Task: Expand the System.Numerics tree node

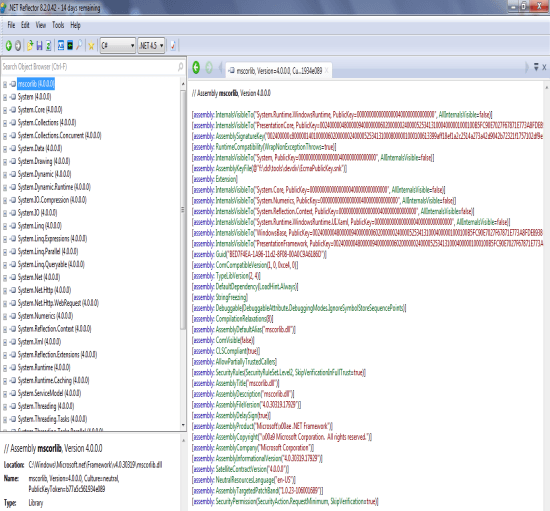Action: (x=5, y=316)
